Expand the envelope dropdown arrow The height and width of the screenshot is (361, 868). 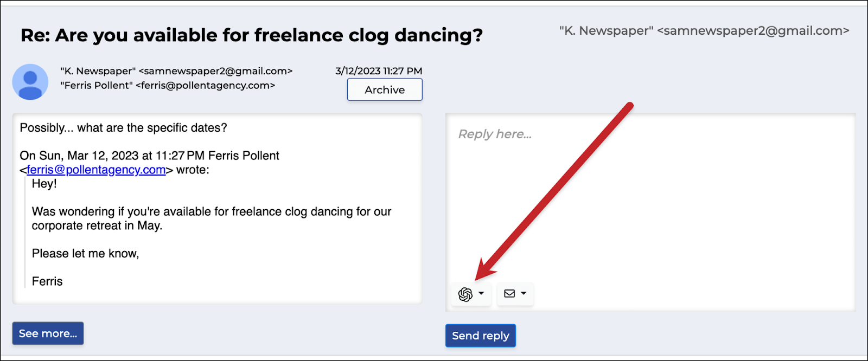(524, 293)
